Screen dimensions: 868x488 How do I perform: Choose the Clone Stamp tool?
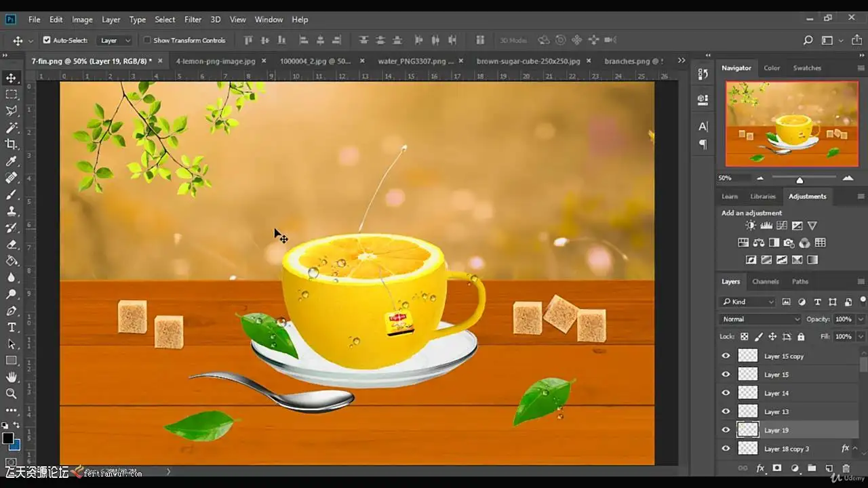(12, 211)
